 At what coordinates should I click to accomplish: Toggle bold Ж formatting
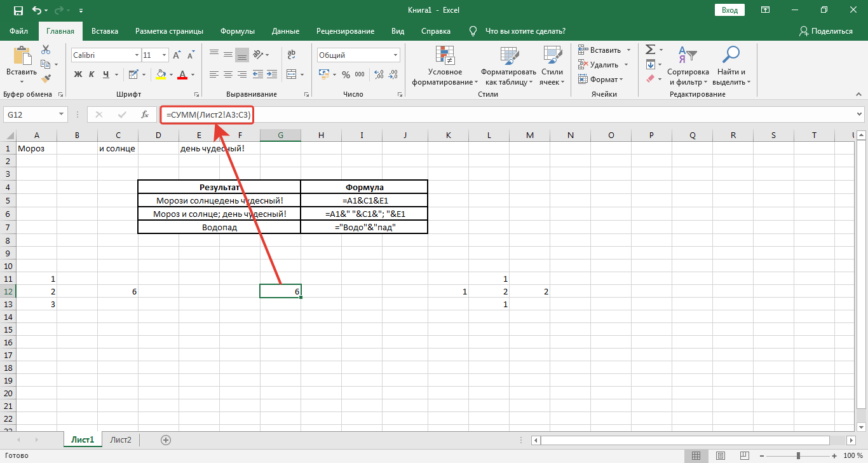click(x=78, y=74)
